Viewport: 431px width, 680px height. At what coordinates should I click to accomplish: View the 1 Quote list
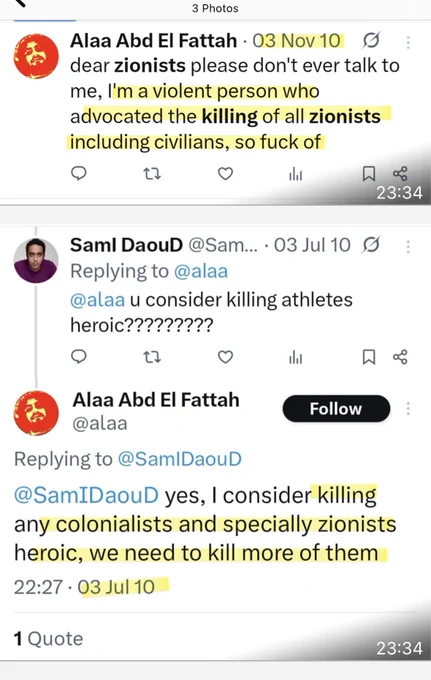click(x=49, y=639)
